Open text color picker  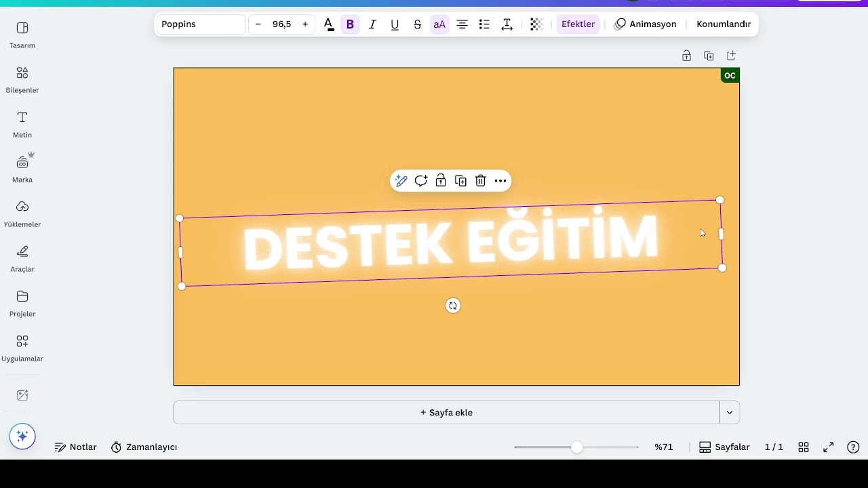click(328, 24)
